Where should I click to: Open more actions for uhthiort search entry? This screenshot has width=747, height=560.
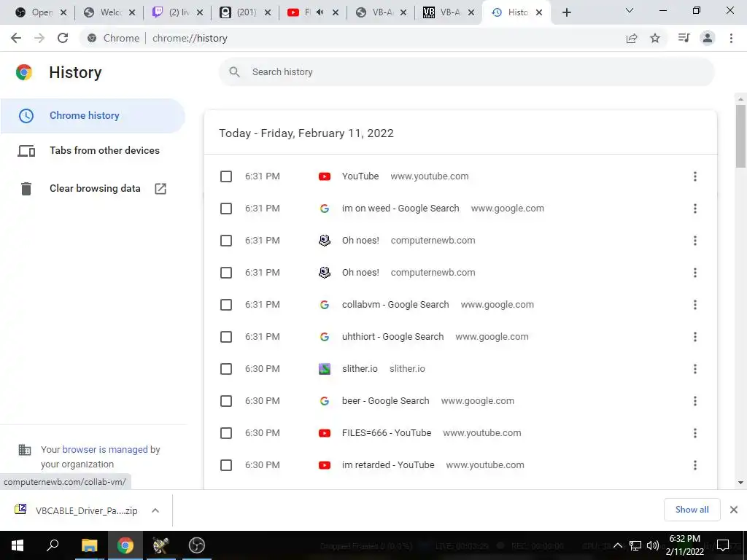point(695,337)
